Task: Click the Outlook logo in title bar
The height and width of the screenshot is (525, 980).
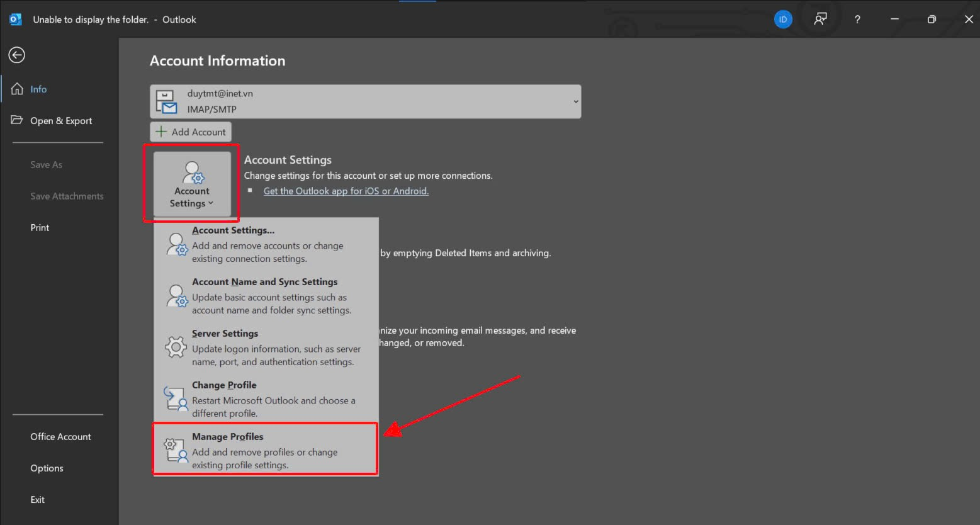Action: (x=16, y=20)
